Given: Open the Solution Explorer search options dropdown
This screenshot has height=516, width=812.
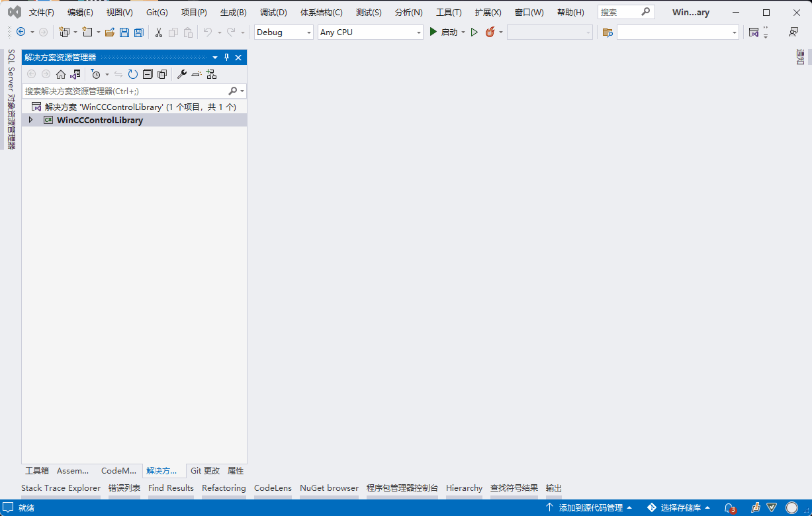Looking at the screenshot, I should pyautogui.click(x=243, y=91).
